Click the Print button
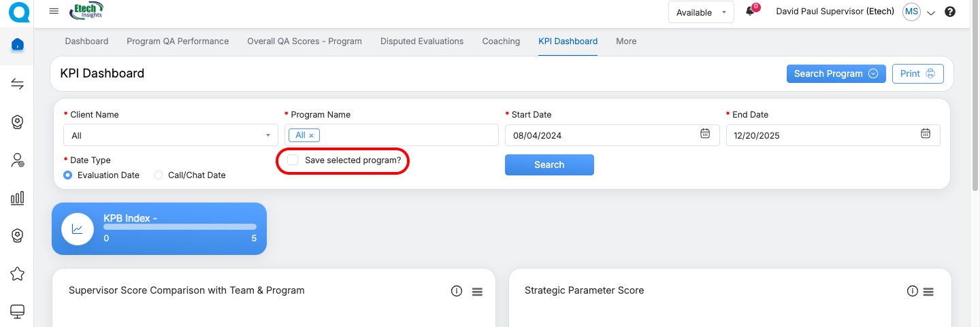The height and width of the screenshot is (327, 980). click(917, 73)
